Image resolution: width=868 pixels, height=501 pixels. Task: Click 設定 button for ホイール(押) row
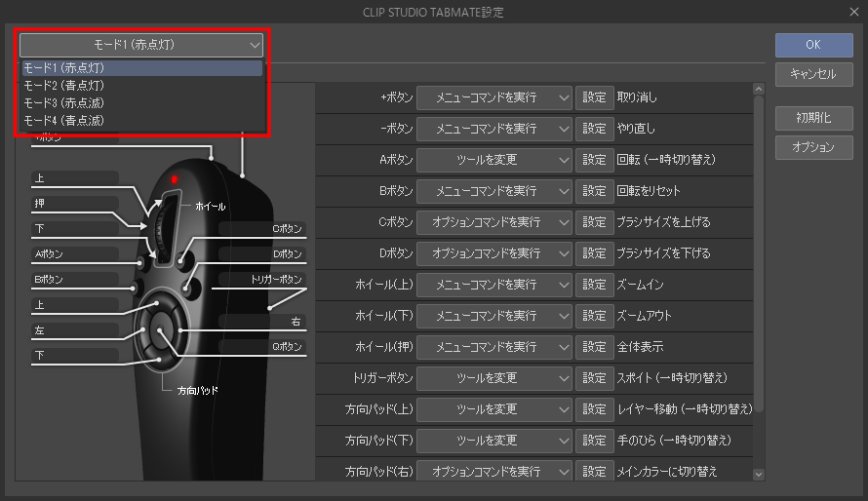[595, 347]
